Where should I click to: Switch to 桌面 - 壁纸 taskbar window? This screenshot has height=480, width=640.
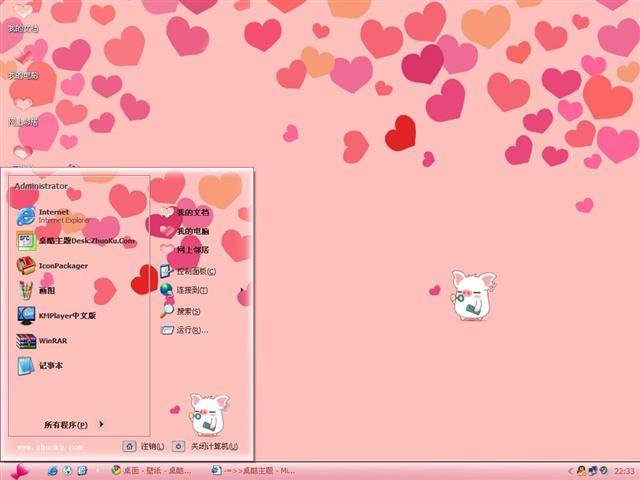(x=152, y=471)
